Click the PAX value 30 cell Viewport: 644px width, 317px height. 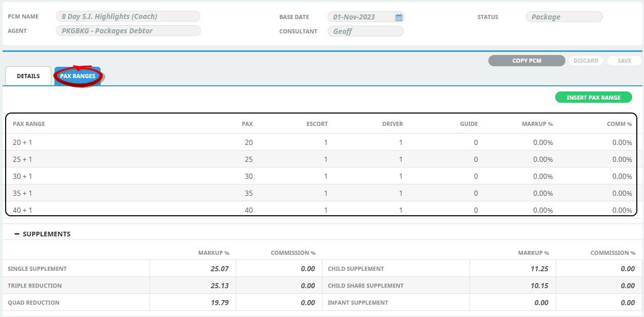(x=249, y=176)
